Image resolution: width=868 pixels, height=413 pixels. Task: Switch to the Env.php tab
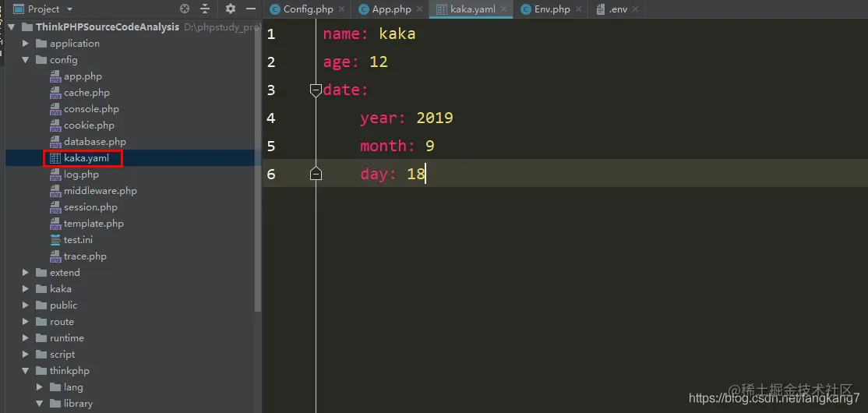click(552, 9)
